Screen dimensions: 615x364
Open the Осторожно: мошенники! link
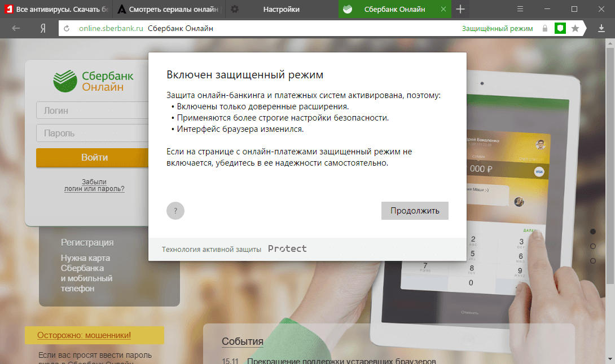[x=84, y=335]
